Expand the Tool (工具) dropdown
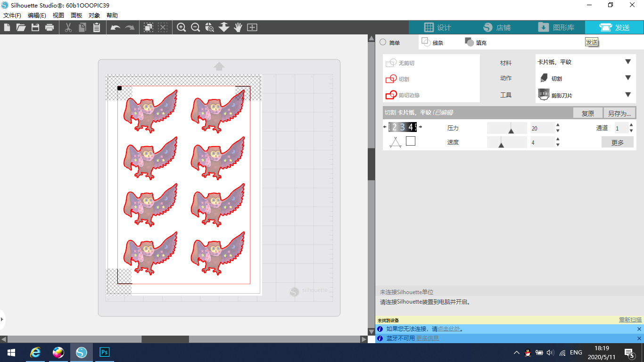The height and width of the screenshot is (362, 644). point(628,95)
